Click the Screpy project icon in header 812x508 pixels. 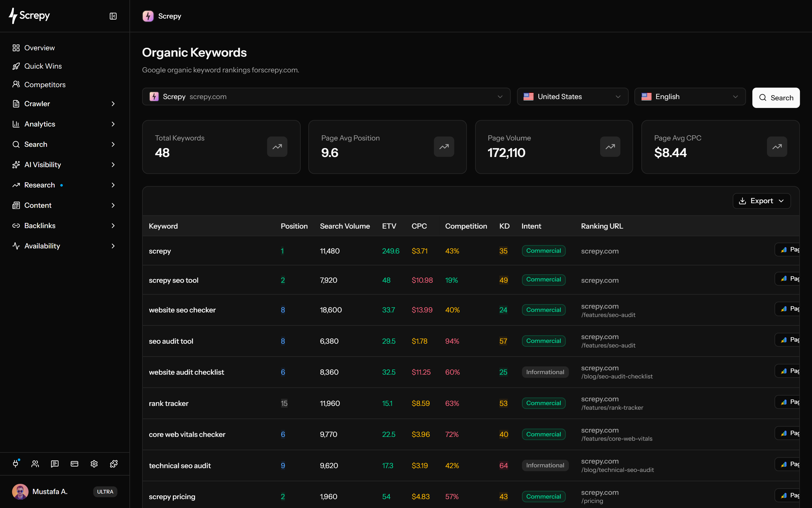coord(148,16)
